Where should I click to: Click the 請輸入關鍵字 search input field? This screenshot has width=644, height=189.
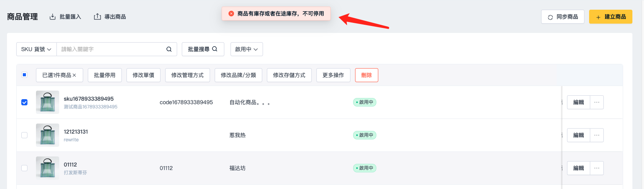coord(111,49)
